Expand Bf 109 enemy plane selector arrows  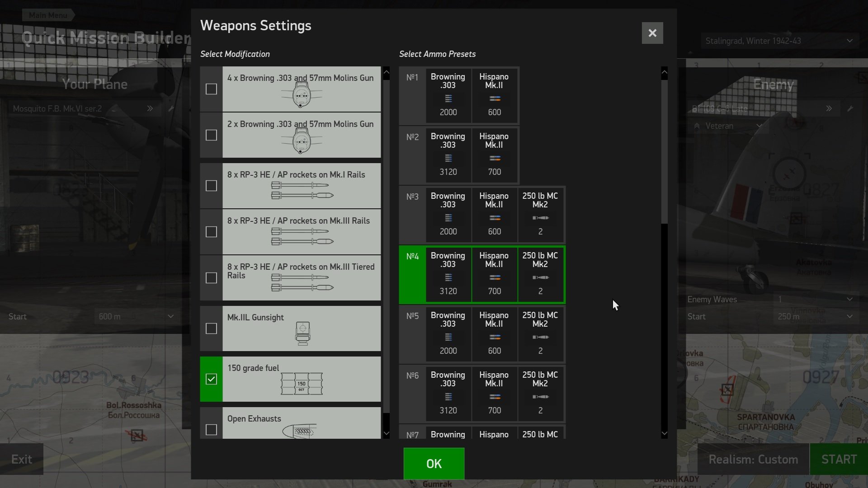(829, 108)
